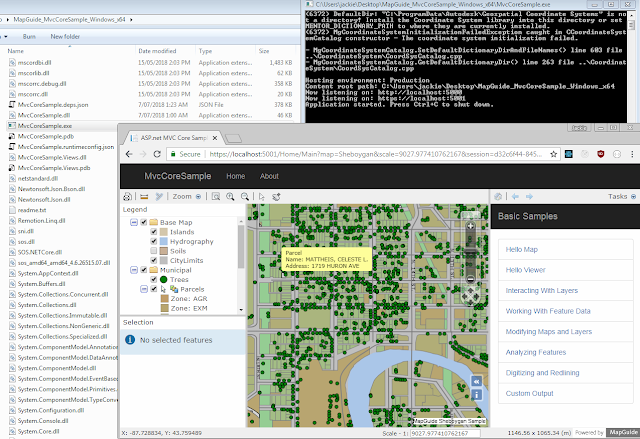The width and height of the screenshot is (640, 439).
Task: Open the Zoom dropdown in map toolbar
Action: [x=187, y=197]
